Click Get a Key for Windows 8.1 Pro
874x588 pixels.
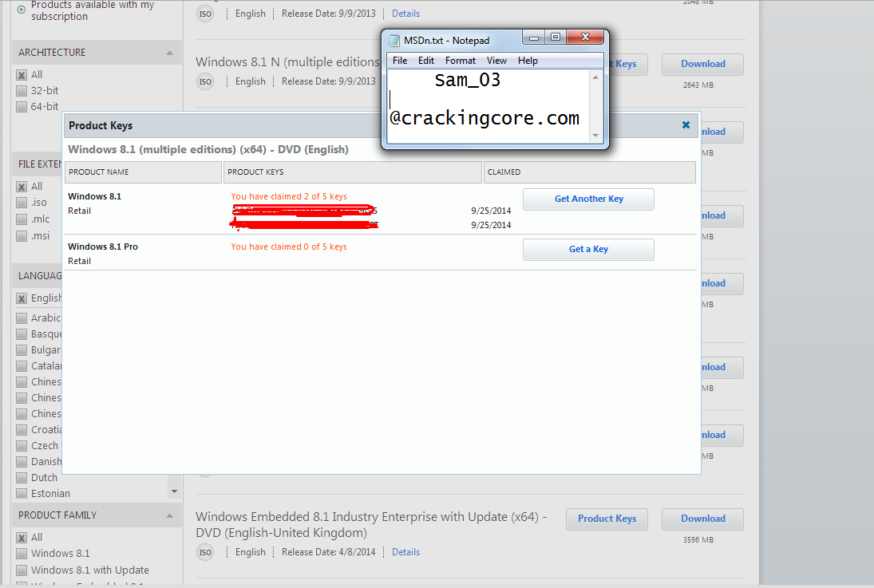pos(588,249)
